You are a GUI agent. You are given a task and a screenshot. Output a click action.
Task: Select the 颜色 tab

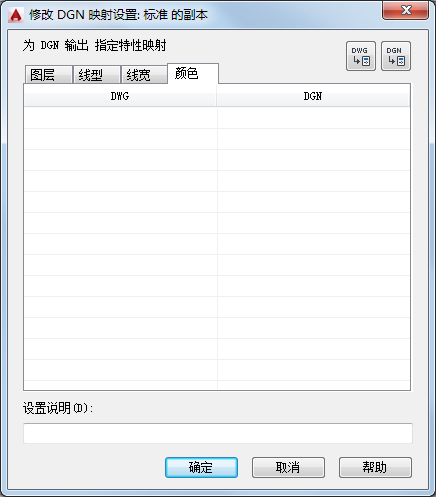pos(193,73)
